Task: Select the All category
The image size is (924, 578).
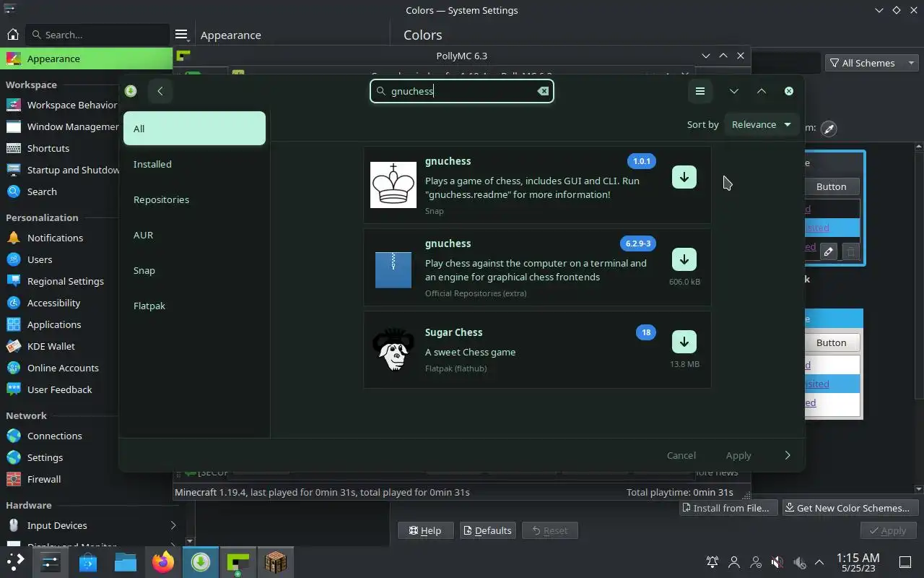Action: point(194,129)
